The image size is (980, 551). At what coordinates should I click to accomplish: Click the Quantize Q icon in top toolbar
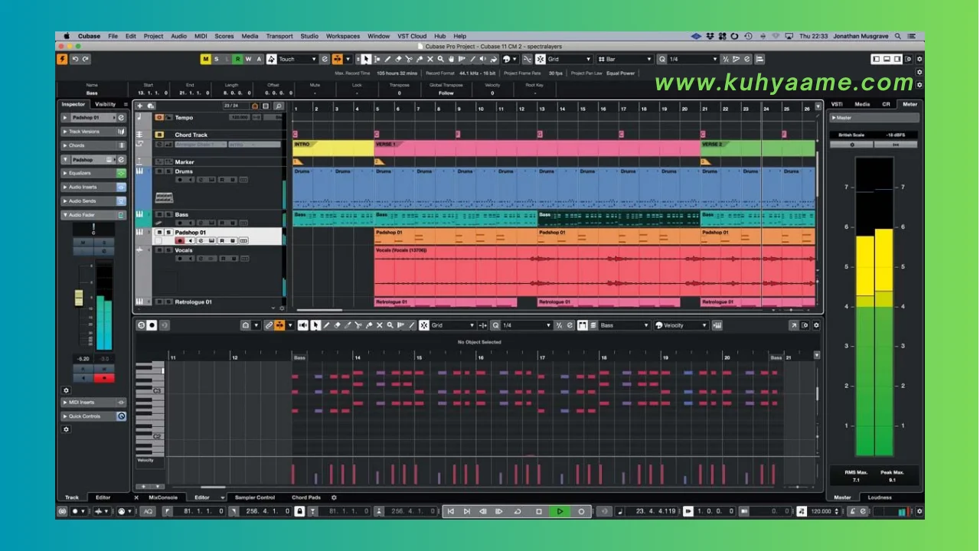[x=663, y=59]
